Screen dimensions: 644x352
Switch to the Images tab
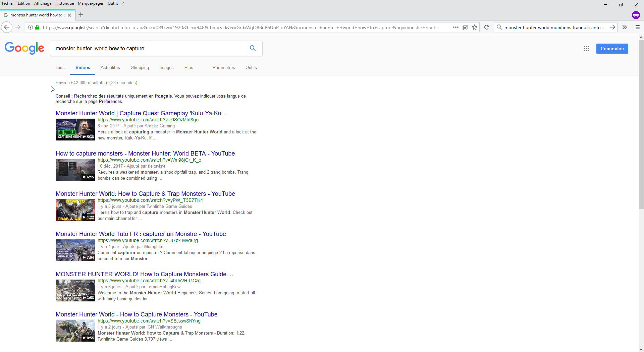[x=166, y=67]
